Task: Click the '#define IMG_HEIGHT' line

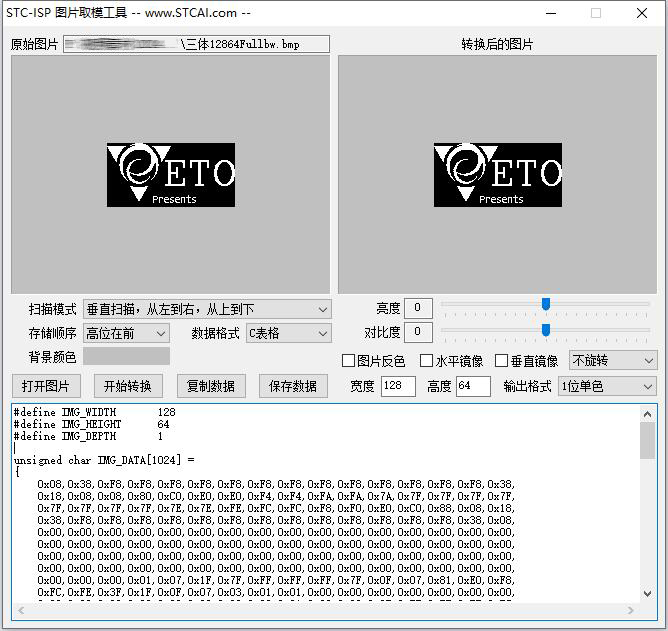Action: tap(91, 424)
